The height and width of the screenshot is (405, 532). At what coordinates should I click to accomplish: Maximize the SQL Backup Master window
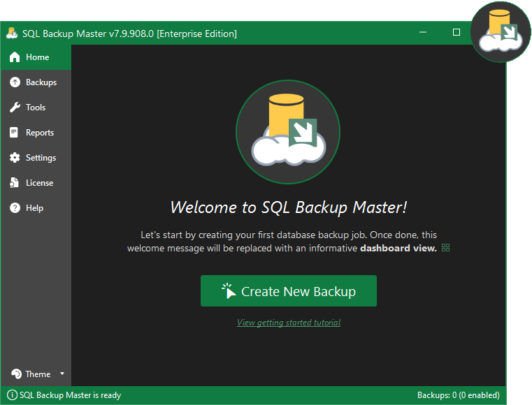[x=456, y=32]
